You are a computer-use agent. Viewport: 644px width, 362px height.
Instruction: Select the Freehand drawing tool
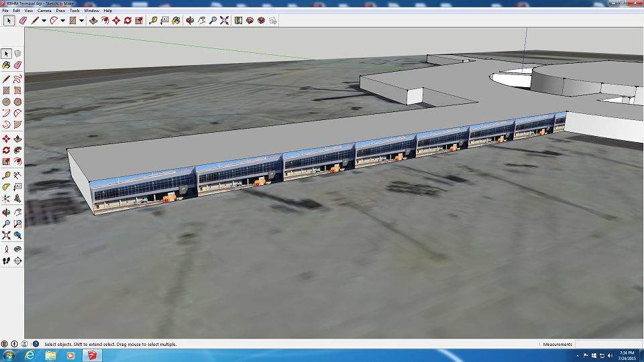[x=17, y=79]
